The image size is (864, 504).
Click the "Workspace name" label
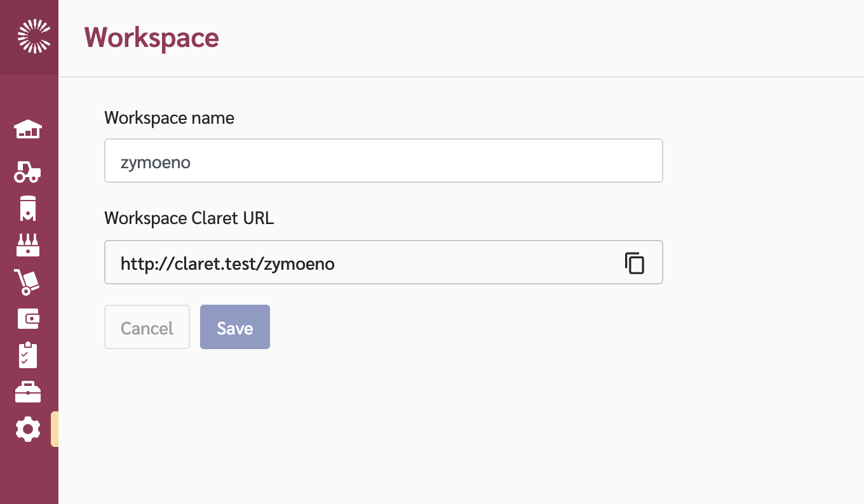[x=169, y=118]
